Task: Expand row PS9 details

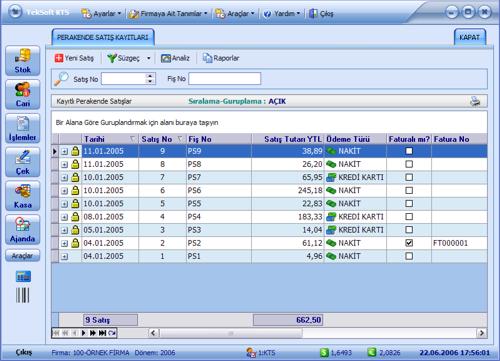Action: click(65, 152)
